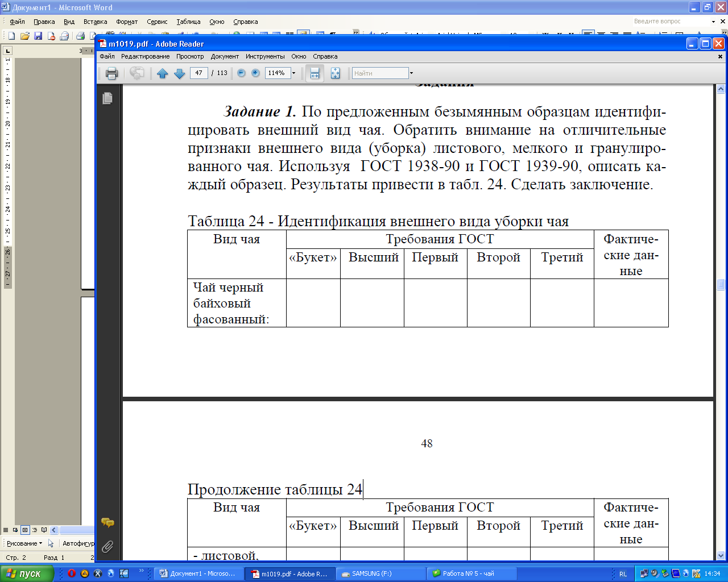
Task: Click the Найти search field in Reader
Action: pos(380,73)
